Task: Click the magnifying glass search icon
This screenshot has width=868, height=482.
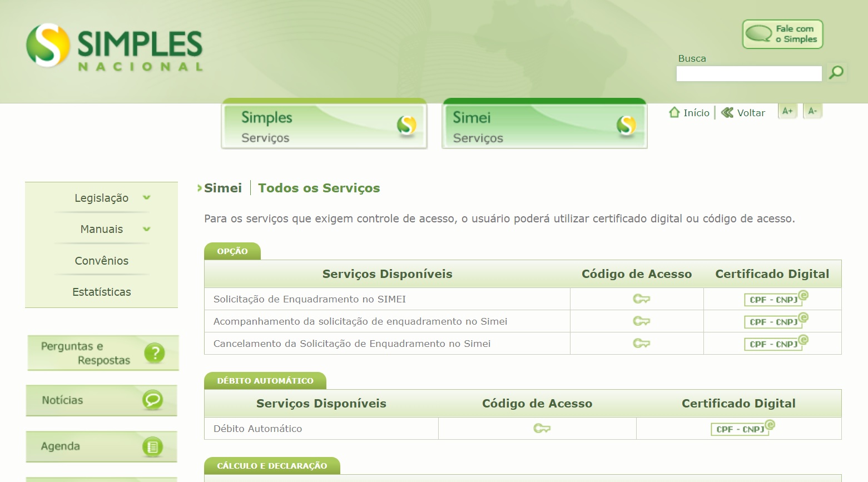Action: pyautogui.click(x=836, y=72)
